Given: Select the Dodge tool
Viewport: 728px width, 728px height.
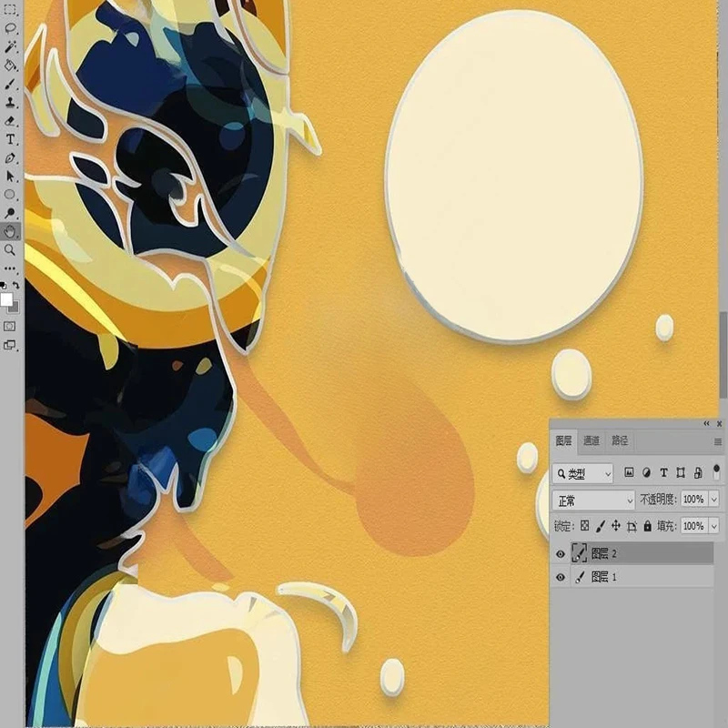Looking at the screenshot, I should tap(10, 213).
